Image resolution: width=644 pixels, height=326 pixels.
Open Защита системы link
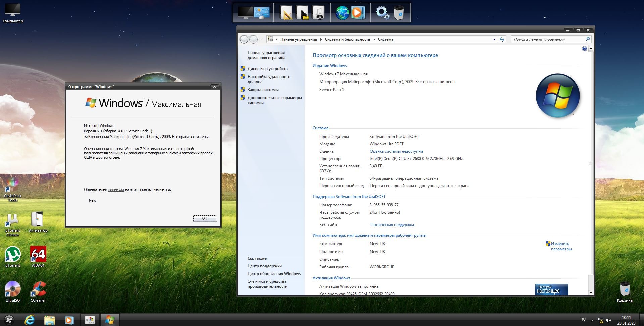[263, 90]
